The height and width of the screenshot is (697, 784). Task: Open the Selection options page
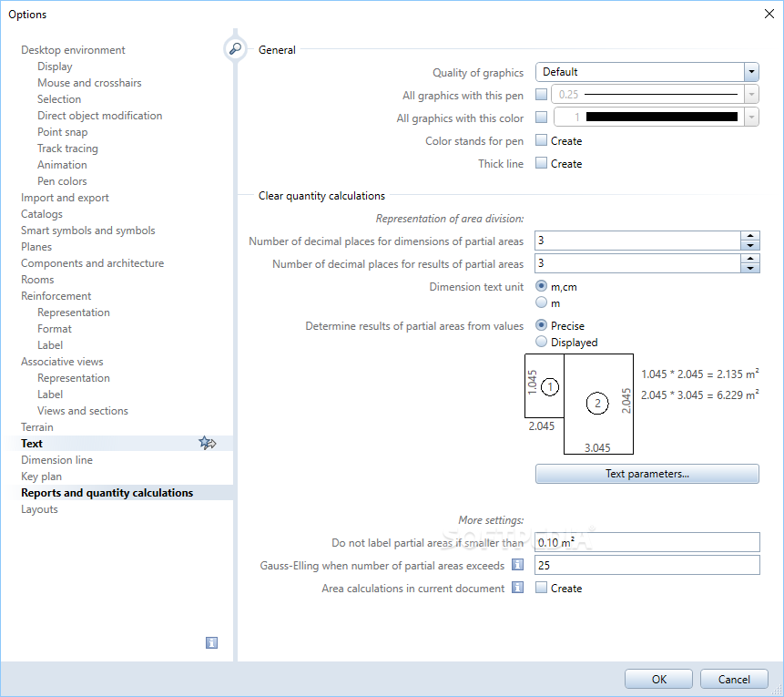[59, 99]
